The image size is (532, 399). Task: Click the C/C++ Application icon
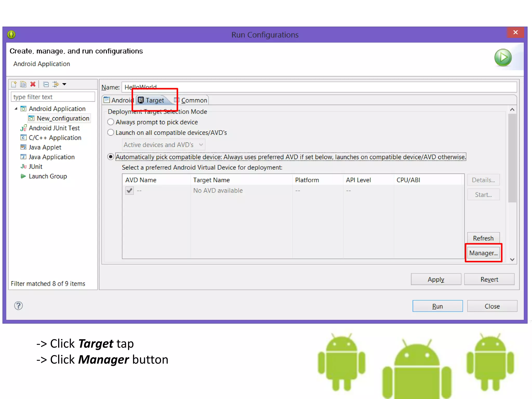[x=23, y=137]
